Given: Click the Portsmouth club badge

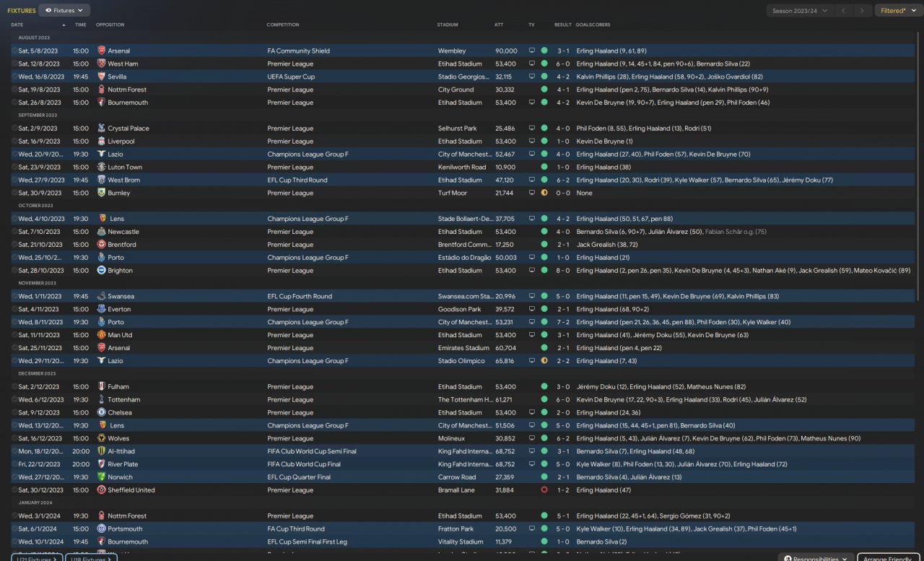Looking at the screenshot, I should point(101,529).
